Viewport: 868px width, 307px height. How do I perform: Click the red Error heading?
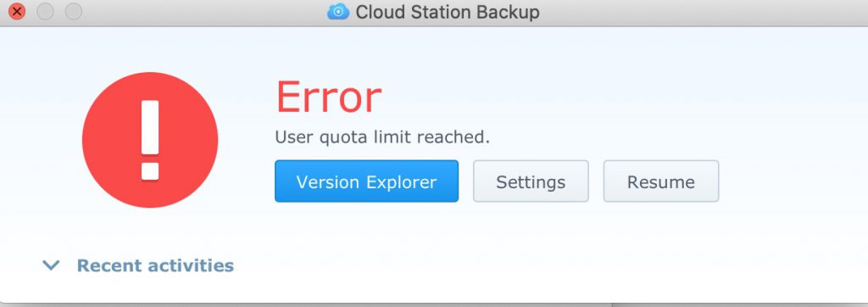(329, 98)
